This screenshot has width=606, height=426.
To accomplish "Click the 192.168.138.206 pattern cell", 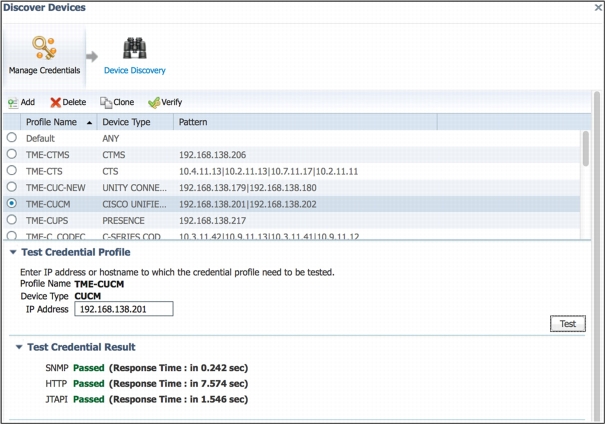I will [212, 155].
